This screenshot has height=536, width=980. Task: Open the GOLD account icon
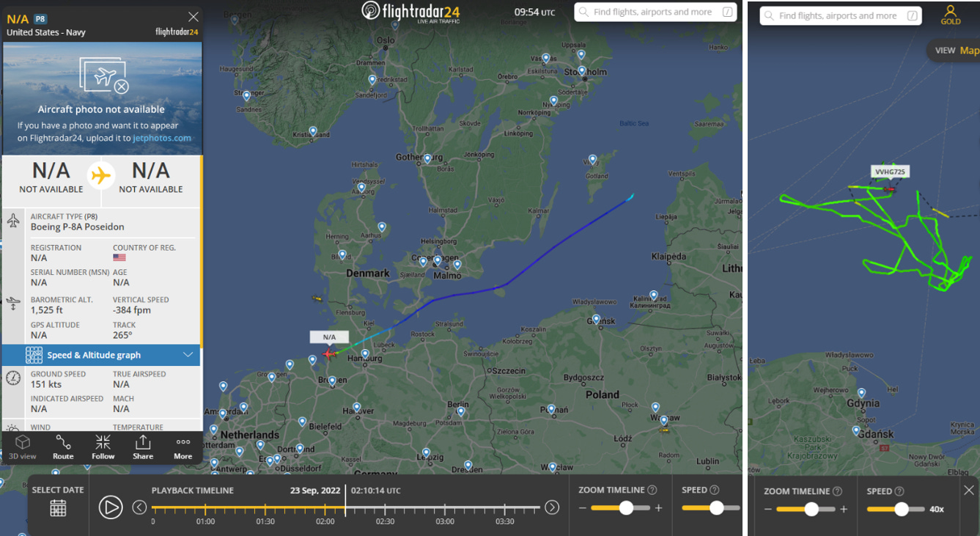coord(951,15)
